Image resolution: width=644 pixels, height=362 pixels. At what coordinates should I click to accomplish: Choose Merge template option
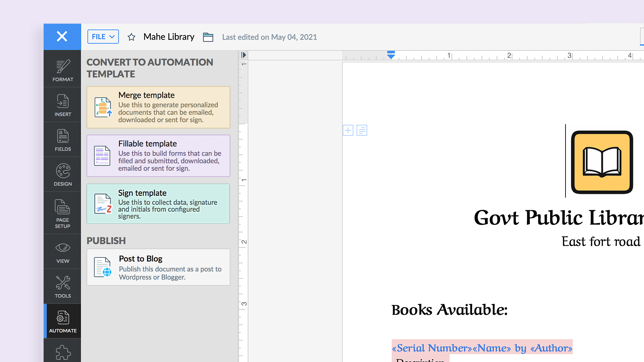(x=158, y=107)
